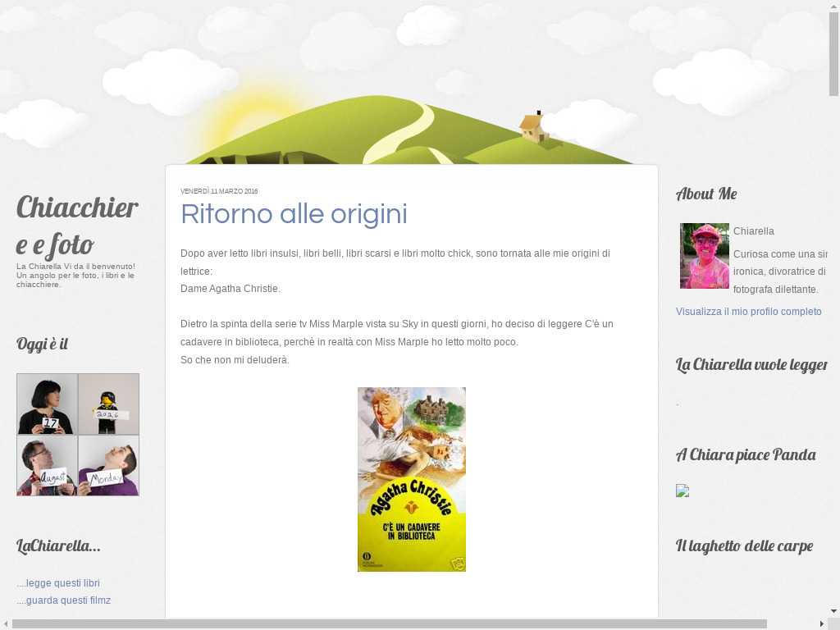The height and width of the screenshot is (630, 840).
Task: Click 'Visualizza il mio profilo completo' link
Action: 748,311
